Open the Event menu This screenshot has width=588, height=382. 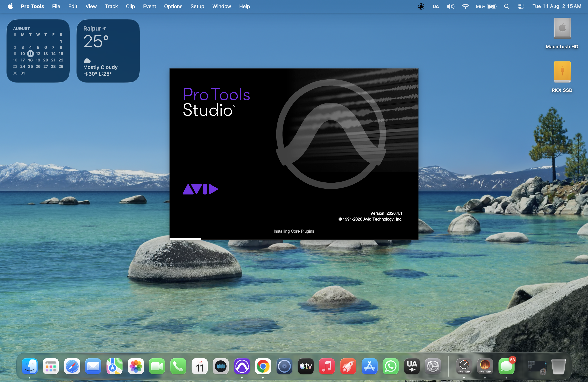[x=150, y=6]
